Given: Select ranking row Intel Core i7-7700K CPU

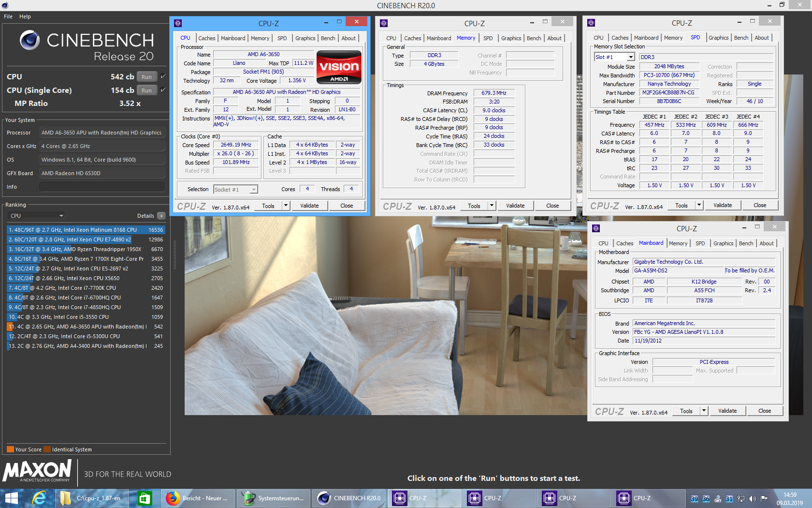Looking at the screenshot, I should [x=86, y=288].
